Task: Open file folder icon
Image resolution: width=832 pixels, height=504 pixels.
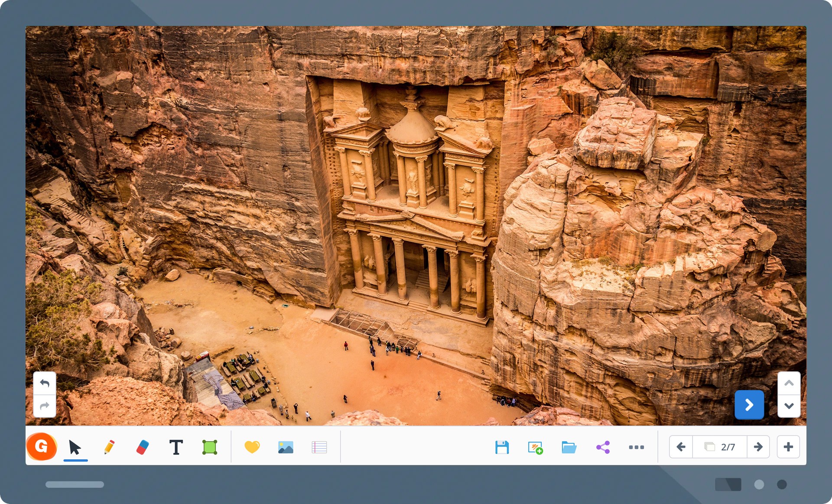Action: [x=569, y=447]
